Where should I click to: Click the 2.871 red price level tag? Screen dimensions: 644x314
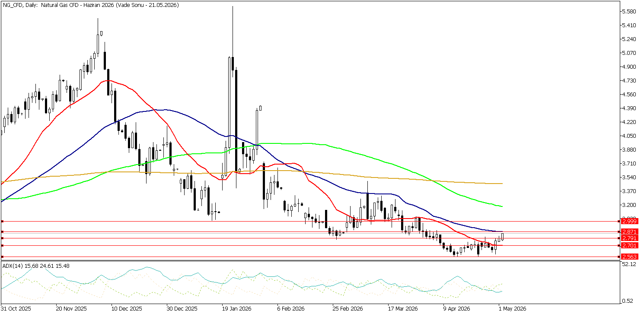629,232
